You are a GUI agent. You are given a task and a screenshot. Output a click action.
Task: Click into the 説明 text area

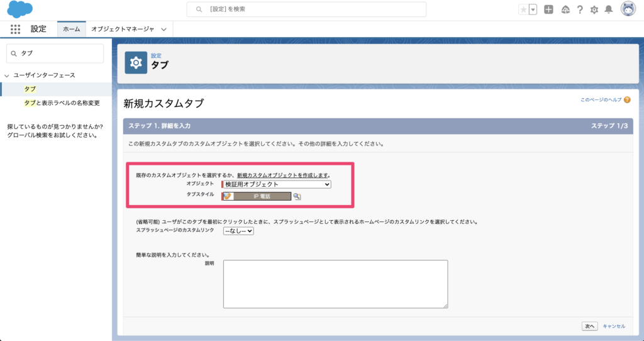tap(335, 284)
